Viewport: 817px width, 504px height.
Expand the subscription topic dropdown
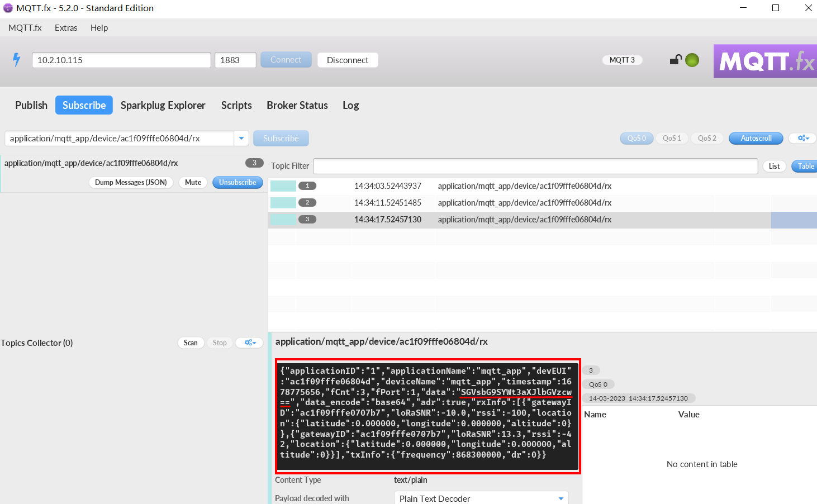coord(241,138)
